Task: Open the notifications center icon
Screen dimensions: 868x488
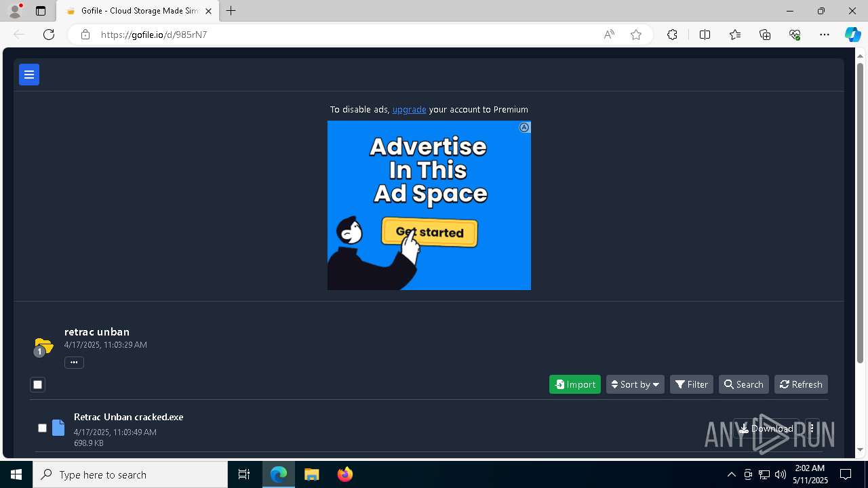Action: coord(846,474)
